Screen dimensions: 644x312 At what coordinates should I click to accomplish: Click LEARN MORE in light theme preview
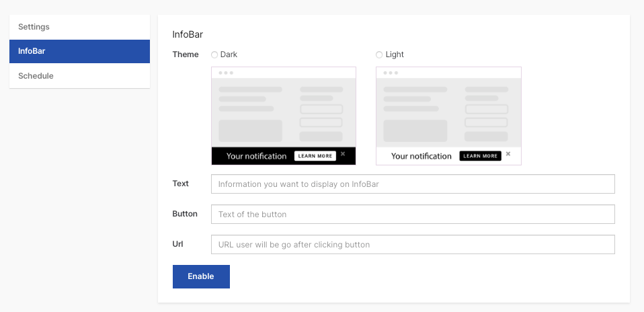480,156
